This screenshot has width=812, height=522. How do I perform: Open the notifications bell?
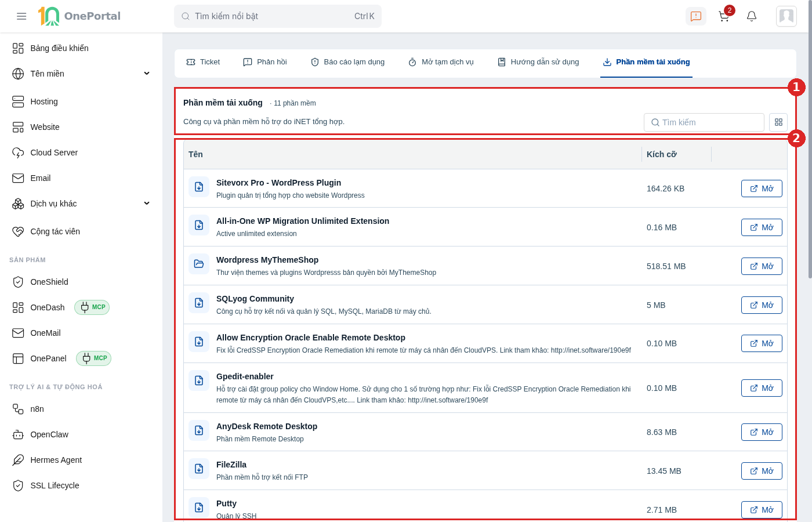[752, 16]
